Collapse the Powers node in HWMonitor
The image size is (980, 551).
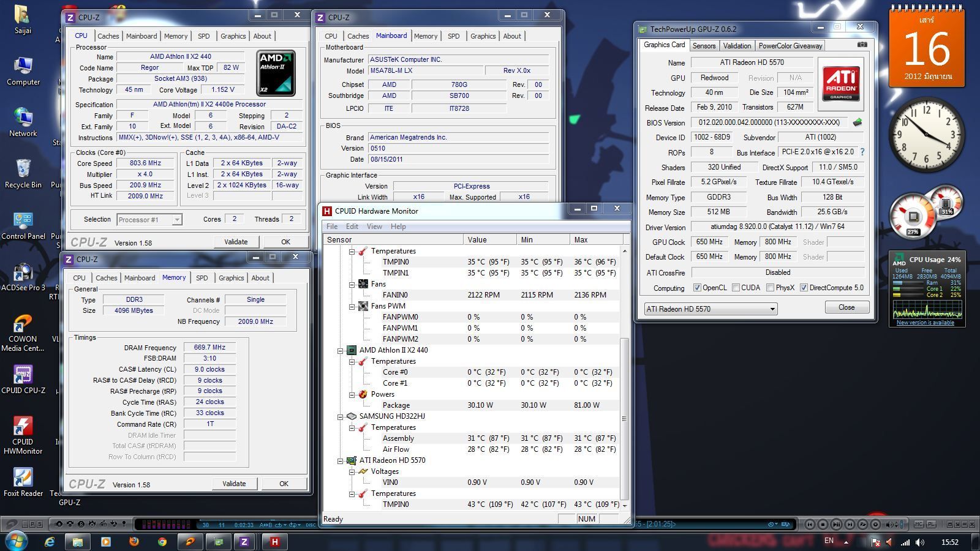(x=352, y=394)
